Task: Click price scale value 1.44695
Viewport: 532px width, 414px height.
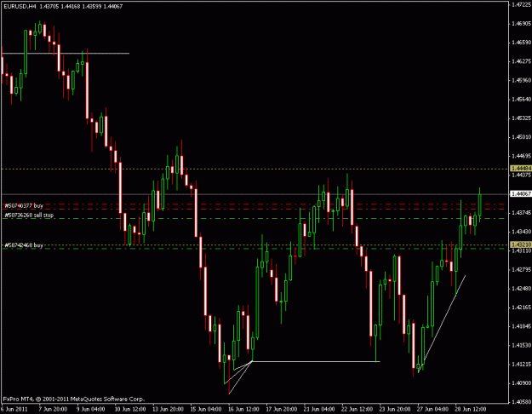Action: (521, 156)
